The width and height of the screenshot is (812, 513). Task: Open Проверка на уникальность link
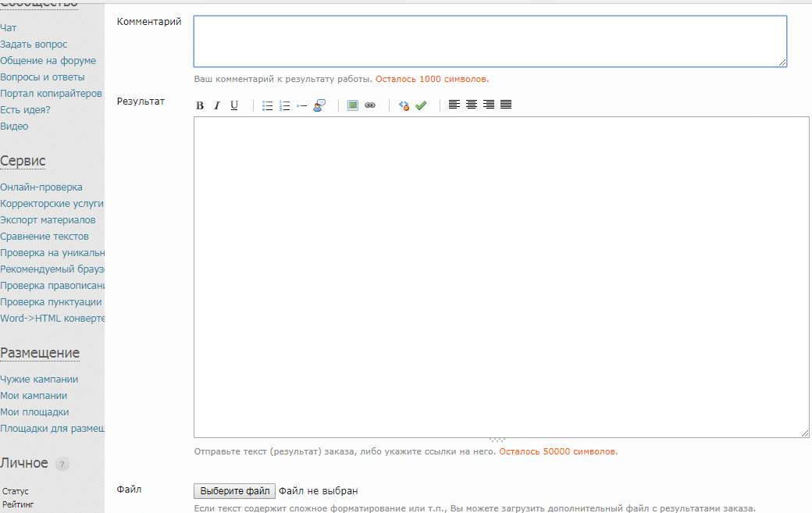point(52,253)
